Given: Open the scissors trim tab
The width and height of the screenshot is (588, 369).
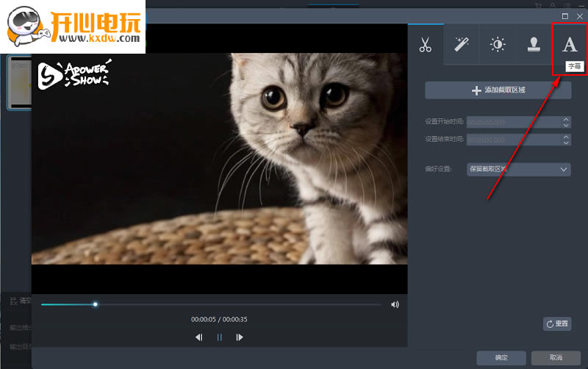Looking at the screenshot, I should coord(426,45).
